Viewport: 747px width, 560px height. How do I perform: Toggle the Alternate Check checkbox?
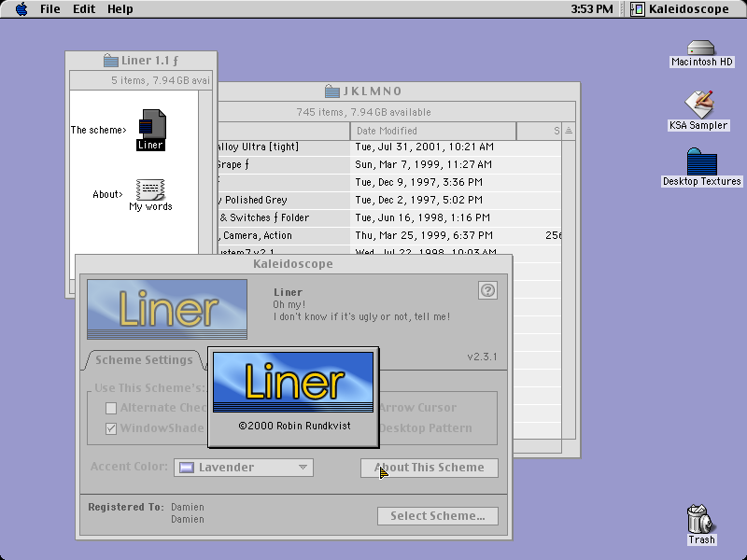pyautogui.click(x=111, y=408)
